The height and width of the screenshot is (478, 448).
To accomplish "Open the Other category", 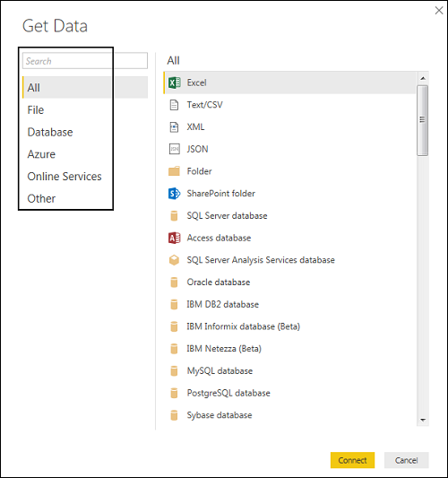I will click(85, 199).
